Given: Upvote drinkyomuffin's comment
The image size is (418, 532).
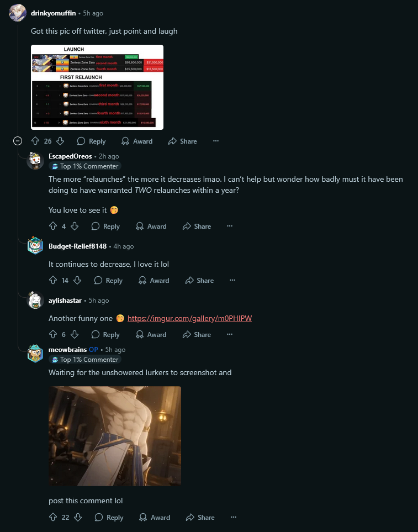Looking at the screenshot, I should pos(35,141).
